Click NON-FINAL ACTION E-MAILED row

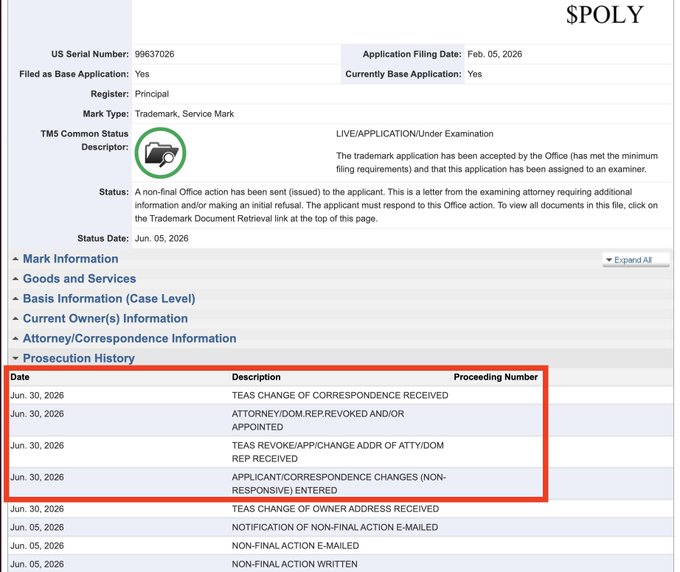[x=340, y=546]
